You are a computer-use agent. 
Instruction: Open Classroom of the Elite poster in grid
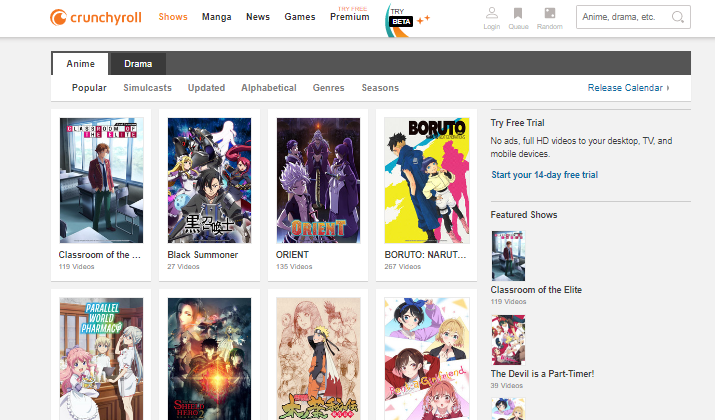point(101,180)
